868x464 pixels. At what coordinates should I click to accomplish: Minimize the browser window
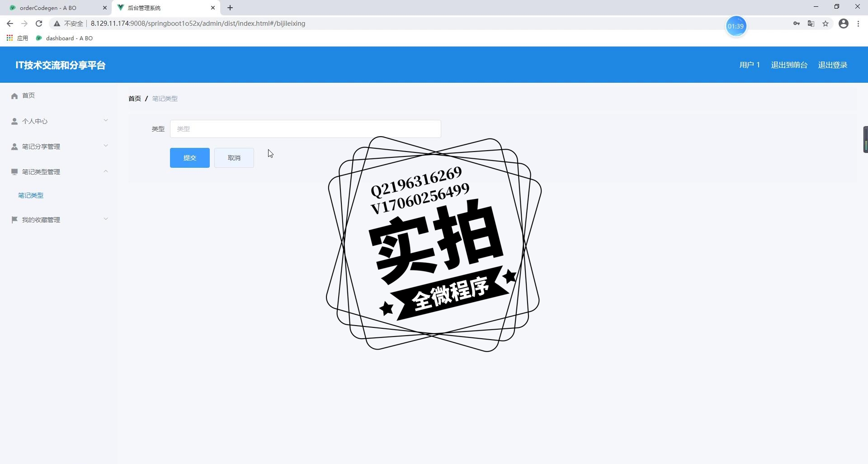pyautogui.click(x=816, y=6)
